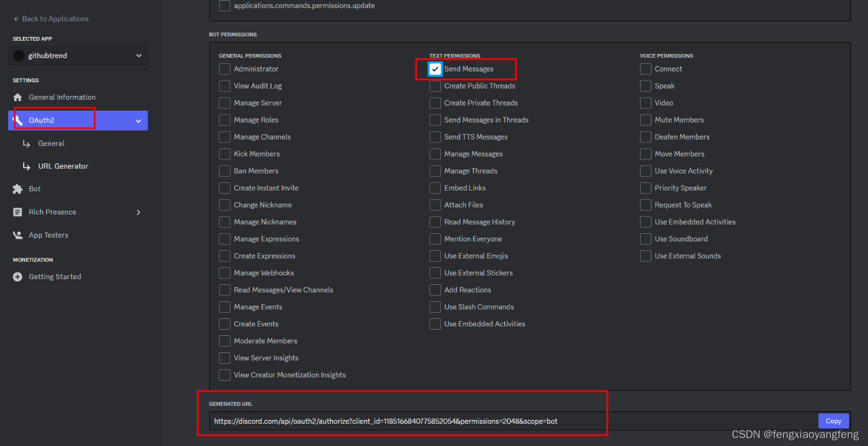Check the Mention Everyone box

(x=435, y=239)
